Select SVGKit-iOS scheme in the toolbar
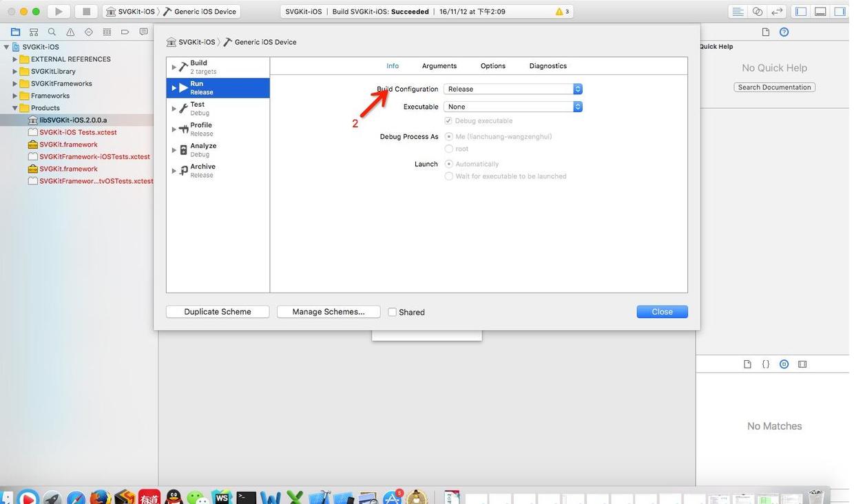 tap(130, 12)
